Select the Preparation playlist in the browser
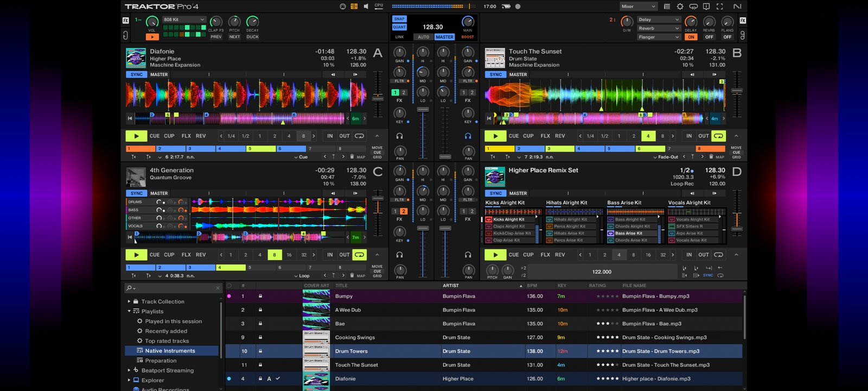The image size is (868, 391). pos(161,361)
